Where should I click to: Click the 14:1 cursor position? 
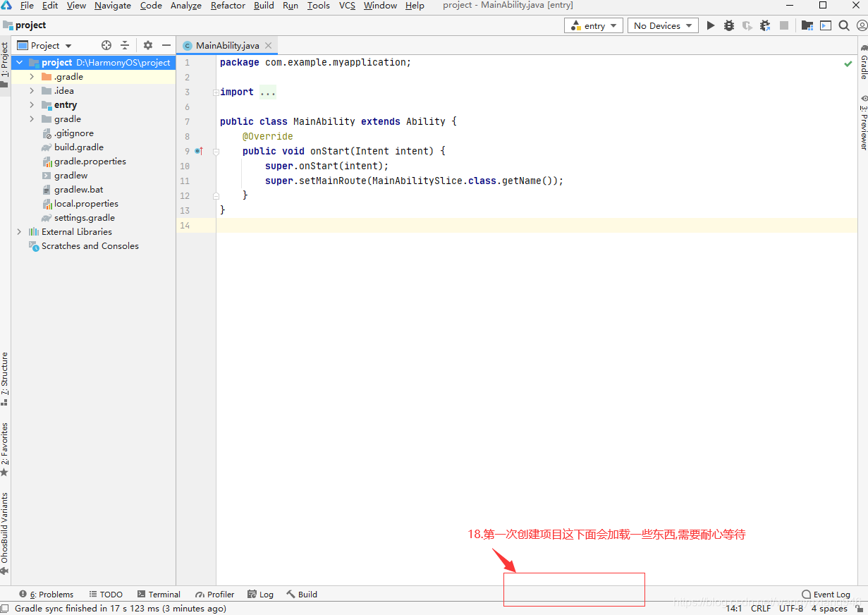[733, 608]
